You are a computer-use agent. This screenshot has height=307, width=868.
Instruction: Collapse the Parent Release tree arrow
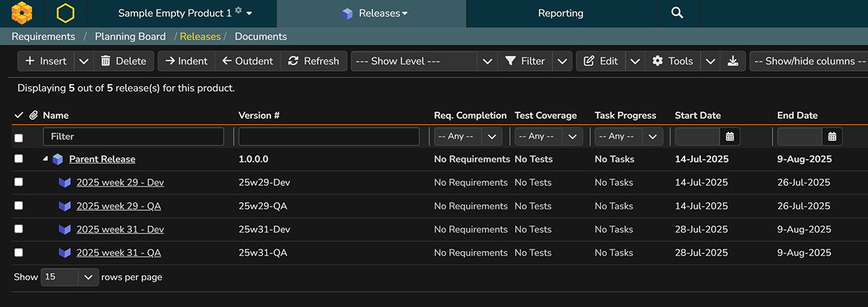point(46,159)
